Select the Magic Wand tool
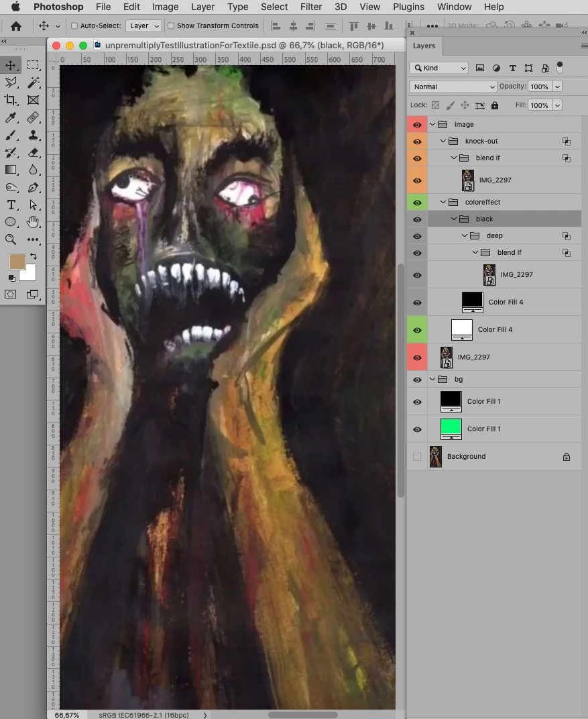 tap(33, 82)
